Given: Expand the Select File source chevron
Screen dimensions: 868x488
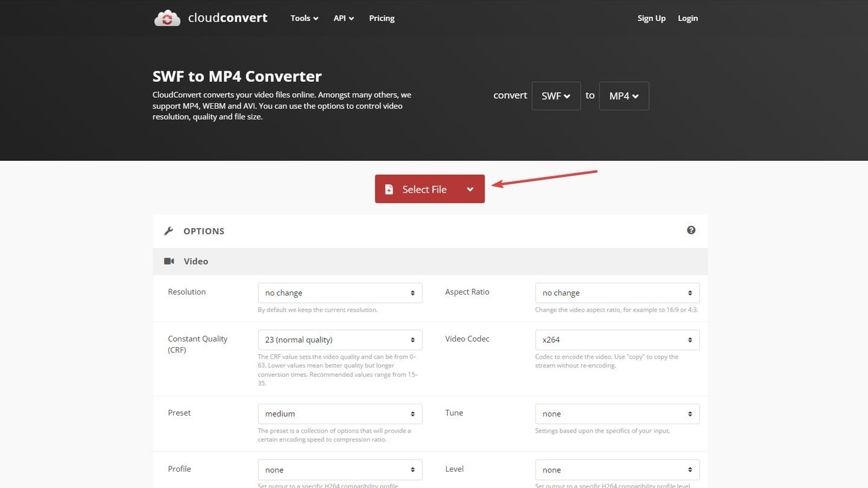Looking at the screenshot, I should 470,189.
